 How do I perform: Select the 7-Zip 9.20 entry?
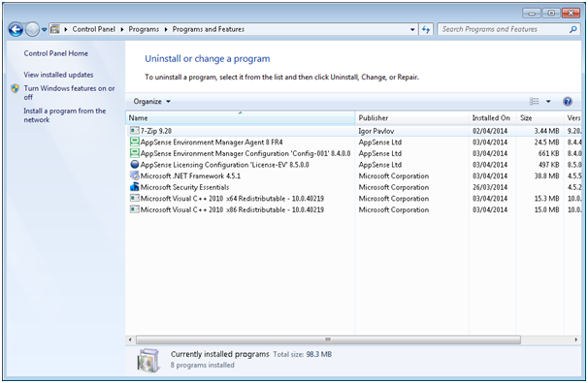pyautogui.click(x=353, y=131)
